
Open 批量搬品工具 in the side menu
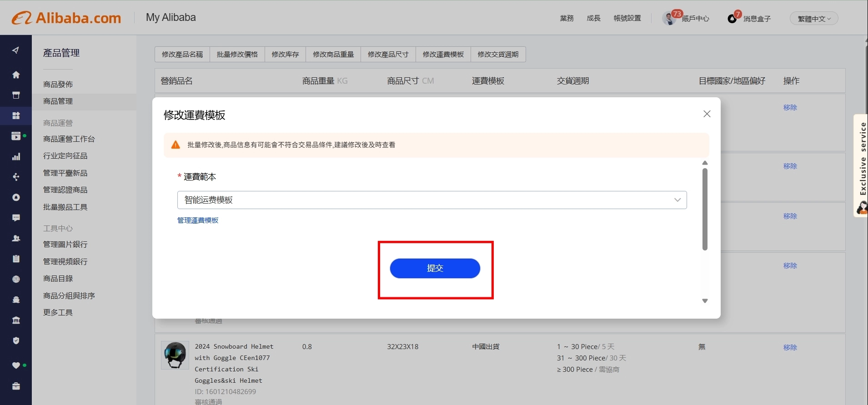65,207
